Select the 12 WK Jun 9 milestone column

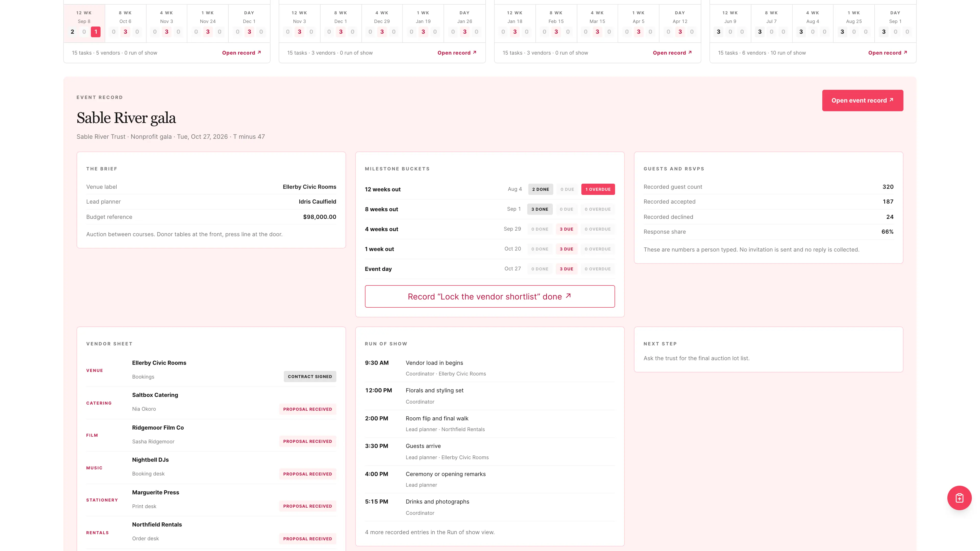click(x=730, y=23)
